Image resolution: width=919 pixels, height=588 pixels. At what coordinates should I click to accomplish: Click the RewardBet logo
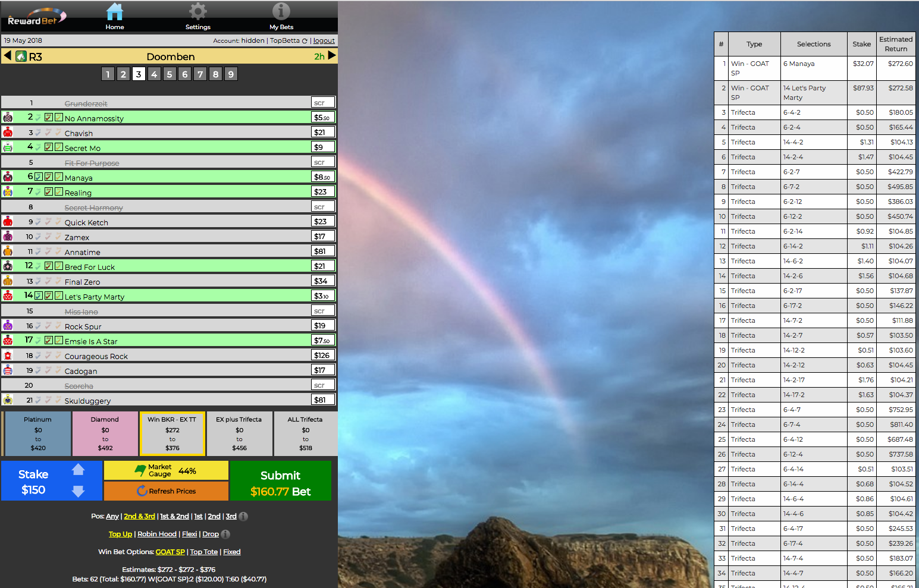pos(36,17)
